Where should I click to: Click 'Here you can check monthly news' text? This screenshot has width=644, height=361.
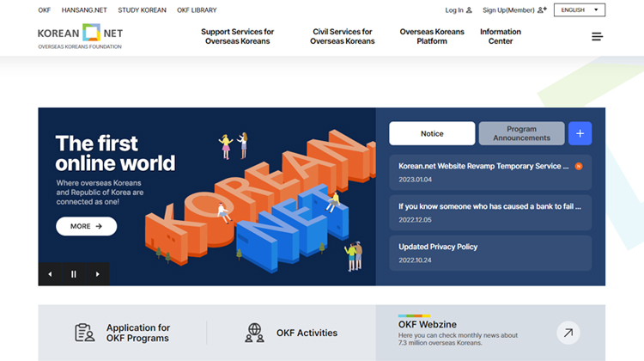(x=458, y=339)
